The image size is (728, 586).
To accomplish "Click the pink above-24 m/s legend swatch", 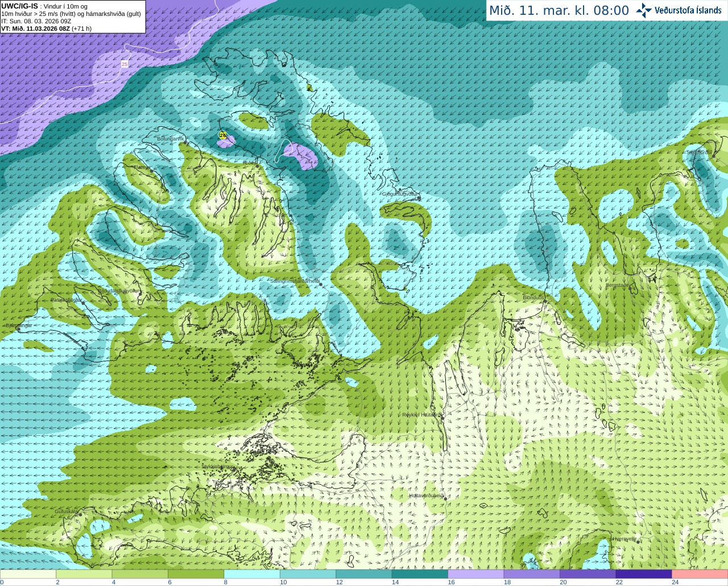I will point(700,574).
